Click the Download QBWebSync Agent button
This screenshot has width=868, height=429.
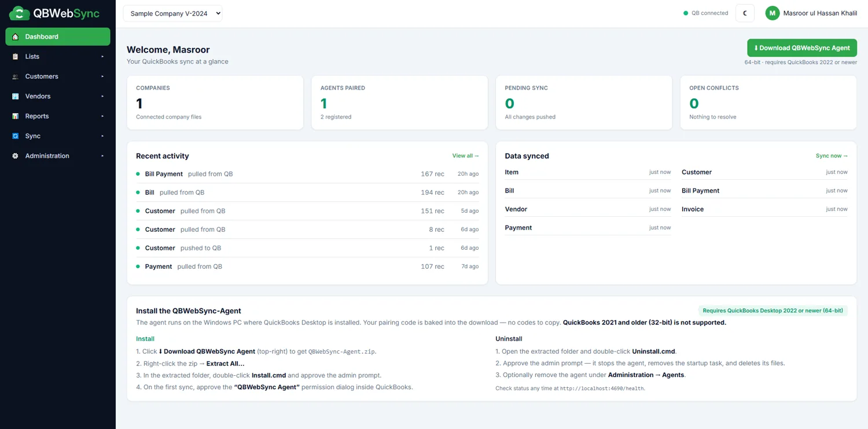801,48
